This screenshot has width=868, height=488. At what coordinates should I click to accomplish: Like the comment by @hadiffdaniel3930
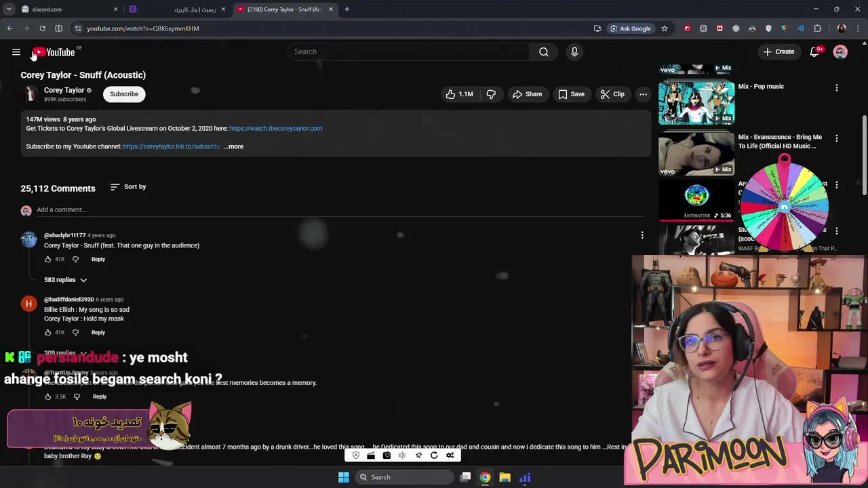(47, 332)
